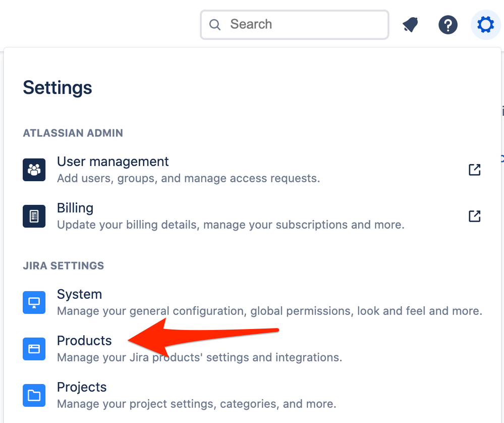This screenshot has height=423, width=504.
Task: Open User management
Action: tap(113, 162)
